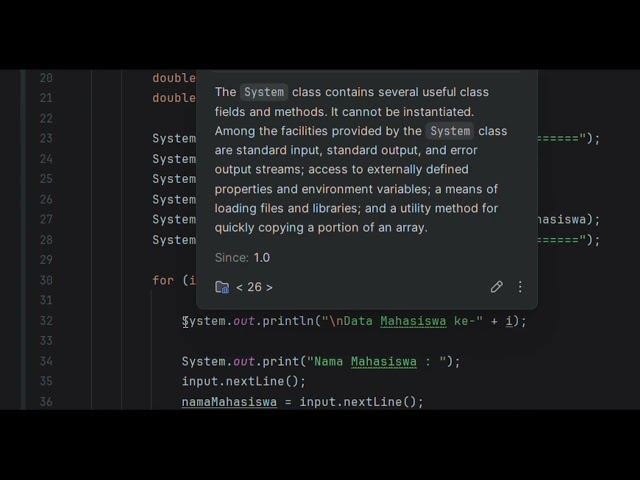Viewport: 640px width, 480px height.
Task: Click underlined Mahasiswa word on line 32
Action: (x=413, y=322)
